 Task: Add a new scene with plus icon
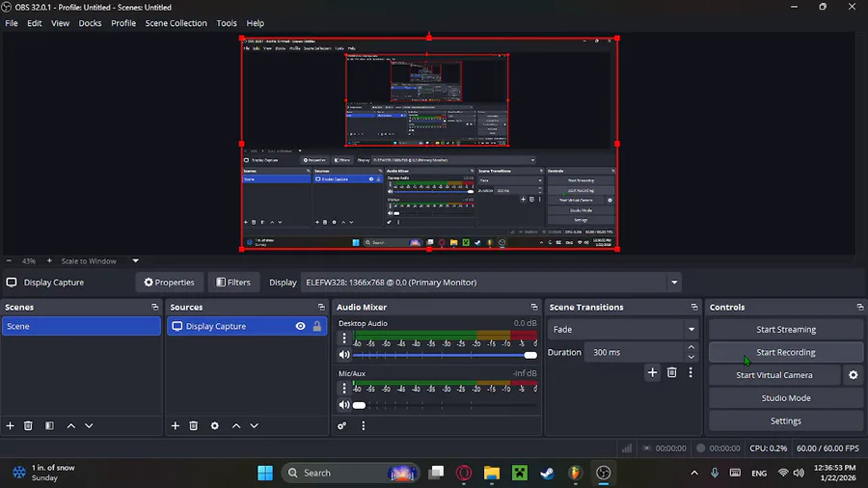click(x=10, y=425)
